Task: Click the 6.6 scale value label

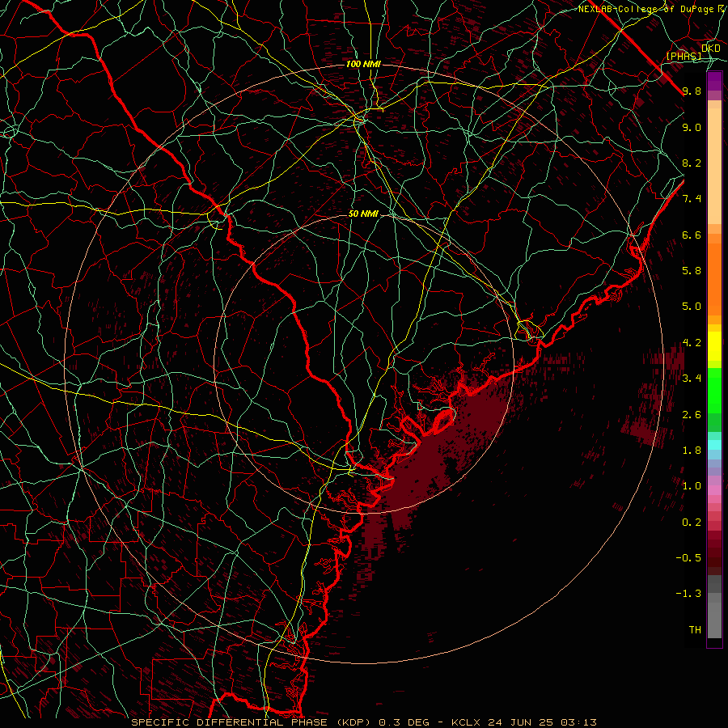Action: (692, 235)
